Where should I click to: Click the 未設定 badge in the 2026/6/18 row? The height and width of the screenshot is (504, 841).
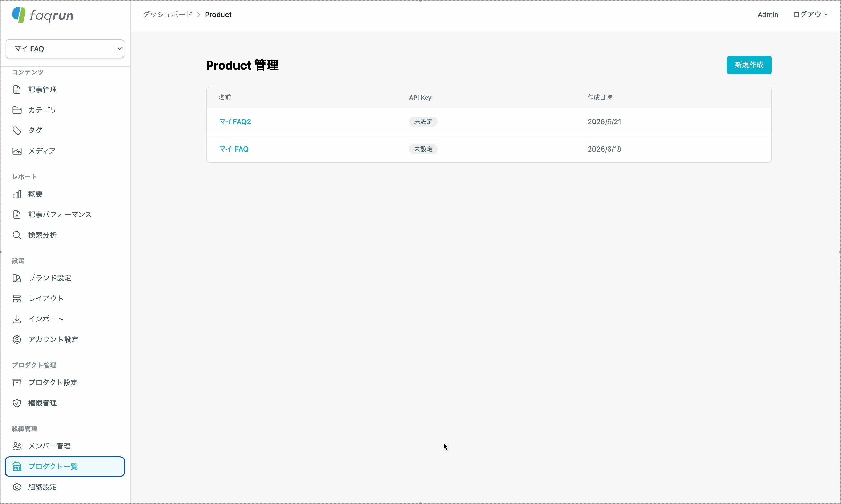(x=423, y=149)
